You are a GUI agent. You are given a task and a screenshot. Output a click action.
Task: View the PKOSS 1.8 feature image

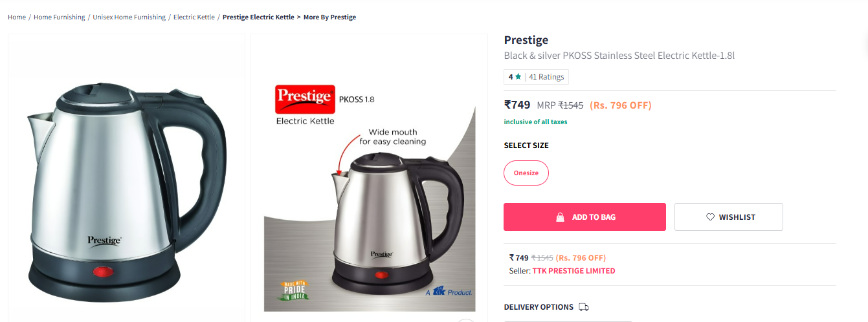pyautogui.click(x=369, y=178)
